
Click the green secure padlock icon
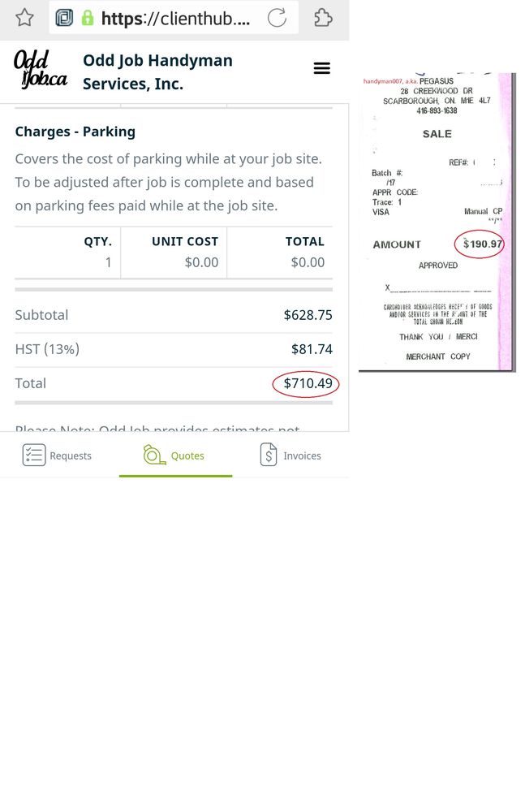[88, 18]
